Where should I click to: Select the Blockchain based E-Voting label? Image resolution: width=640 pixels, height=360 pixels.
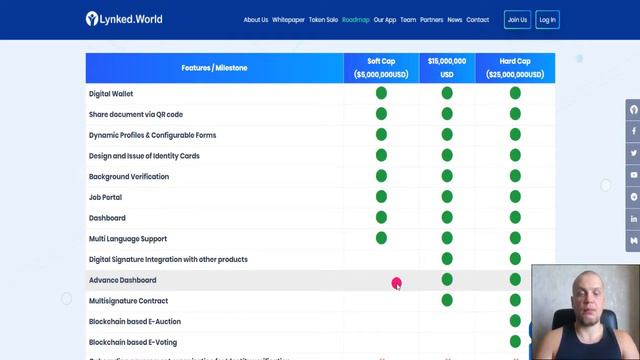133,342
